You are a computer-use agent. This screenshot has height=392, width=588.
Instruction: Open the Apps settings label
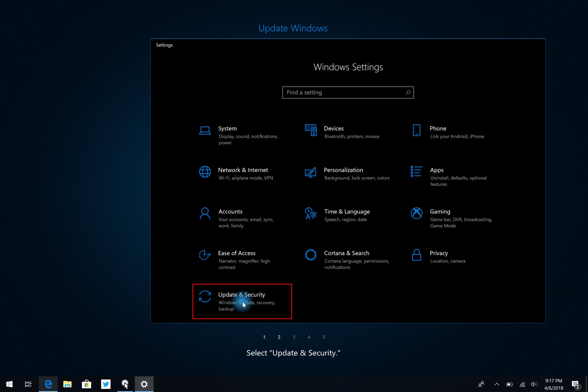[x=436, y=170]
